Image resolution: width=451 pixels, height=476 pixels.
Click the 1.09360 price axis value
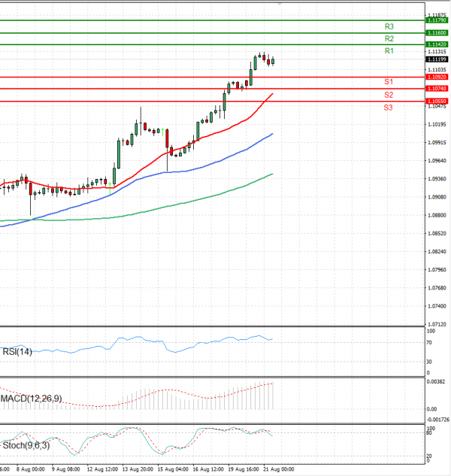point(437,179)
